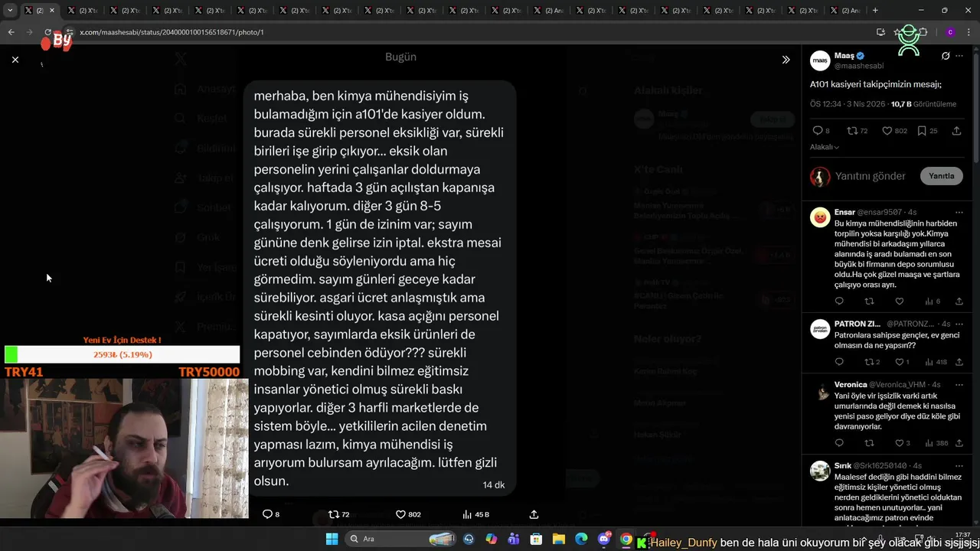Open Microsoft Edge from taskbar

click(580, 539)
